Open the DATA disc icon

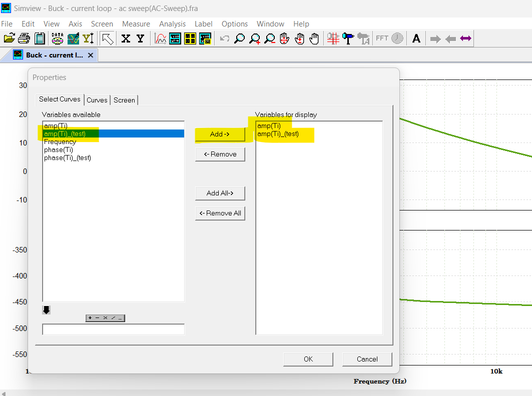tap(58, 38)
